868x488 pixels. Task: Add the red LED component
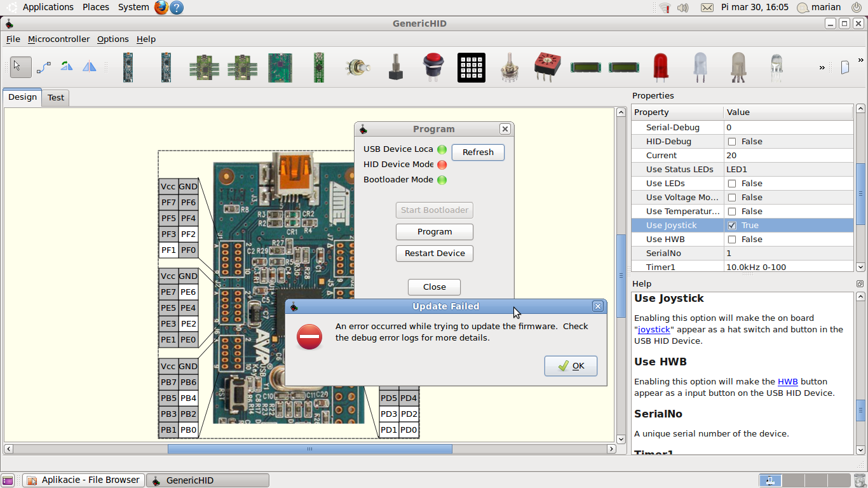tap(660, 67)
